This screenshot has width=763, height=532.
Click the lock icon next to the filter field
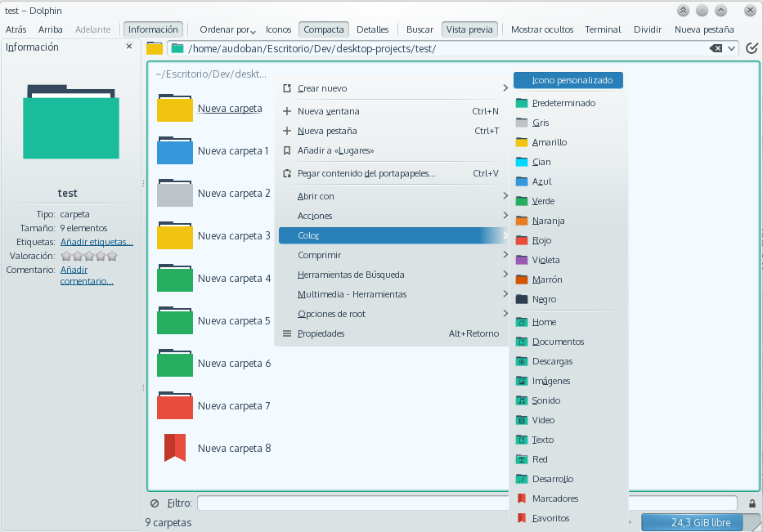coord(752,503)
